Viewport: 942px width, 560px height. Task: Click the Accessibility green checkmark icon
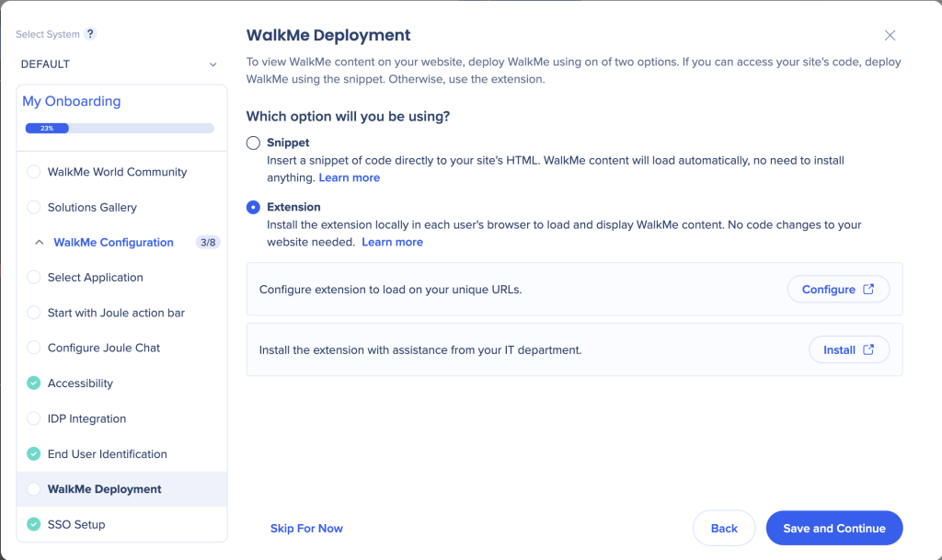(x=34, y=383)
